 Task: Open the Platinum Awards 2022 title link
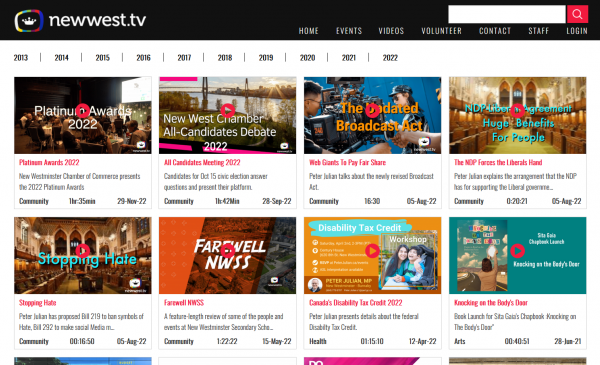point(49,163)
